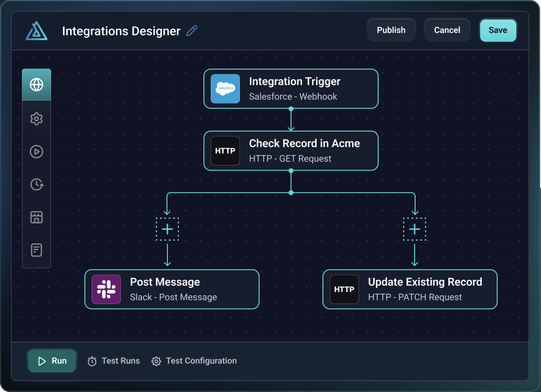This screenshot has width=541, height=392.
Task: Click pencil icon to rename Integrations Designer
Action: pyautogui.click(x=192, y=31)
